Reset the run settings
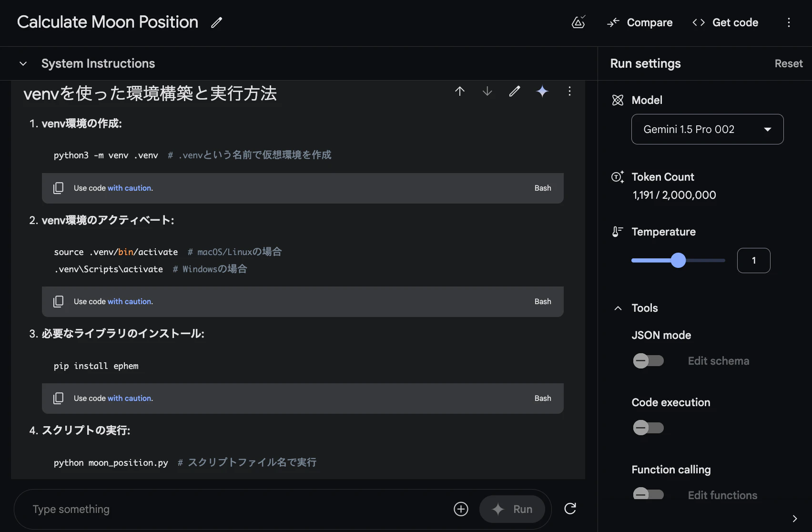Viewport: 812px width, 532px height. point(789,63)
